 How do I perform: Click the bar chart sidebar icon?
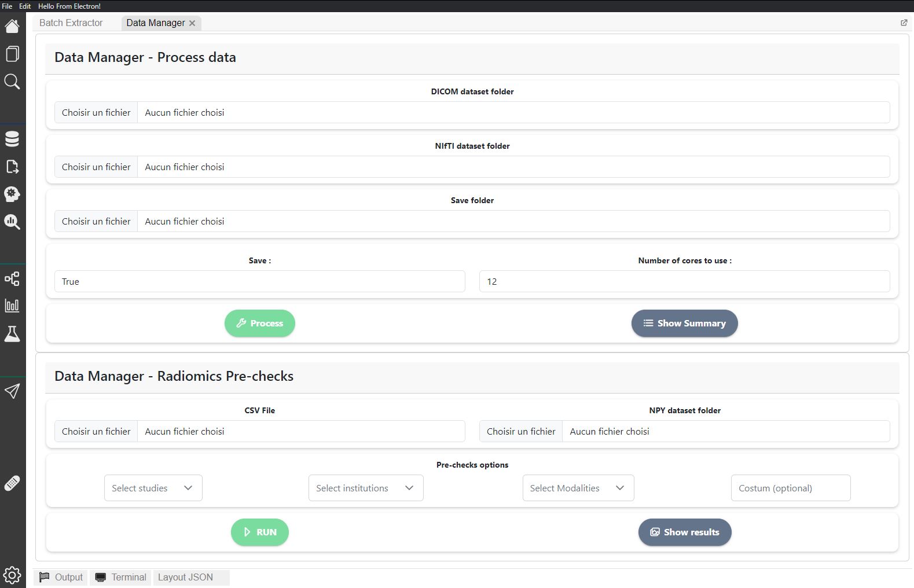12,306
